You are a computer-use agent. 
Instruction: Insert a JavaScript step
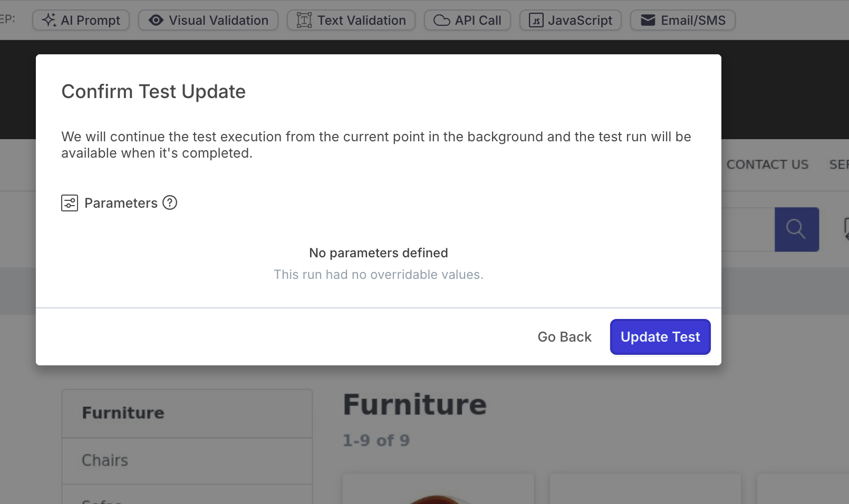pos(571,21)
